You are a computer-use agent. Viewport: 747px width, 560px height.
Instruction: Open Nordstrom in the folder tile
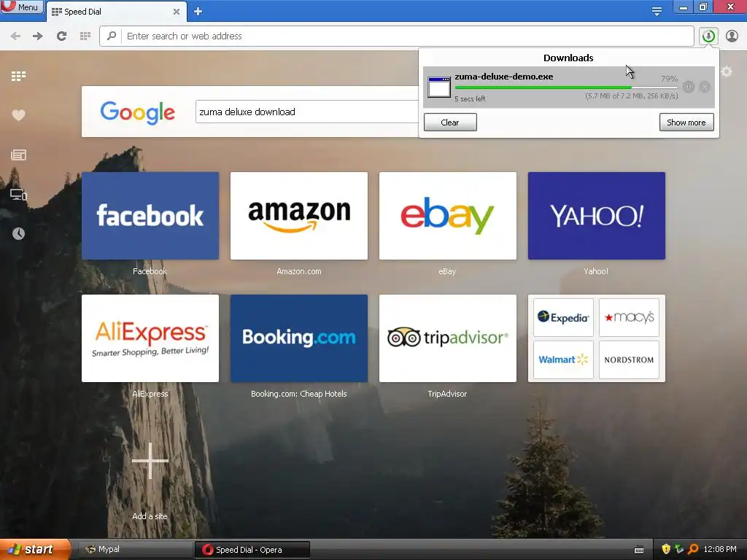pyautogui.click(x=629, y=359)
